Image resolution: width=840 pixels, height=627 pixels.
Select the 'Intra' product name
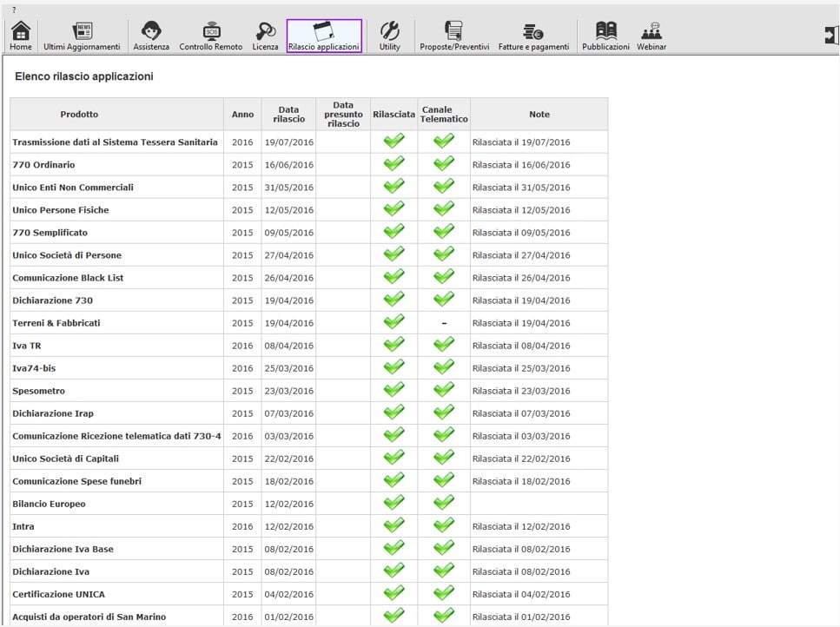click(x=23, y=526)
